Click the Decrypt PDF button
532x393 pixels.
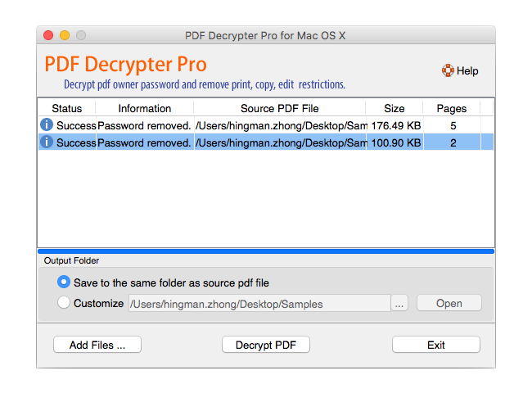tap(266, 345)
